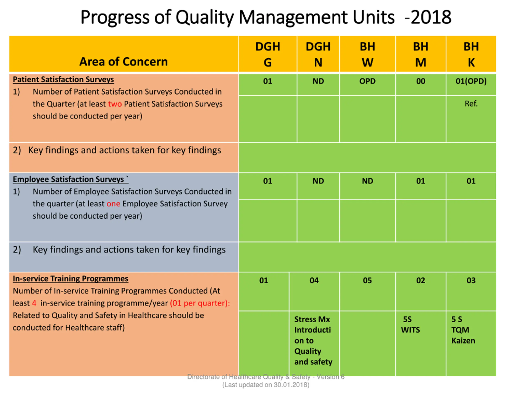Image resolution: width=532 pixels, height=399 pixels.
Task: Click '01' in Employee Satisfaction row under DGH G
Action: click(x=268, y=181)
